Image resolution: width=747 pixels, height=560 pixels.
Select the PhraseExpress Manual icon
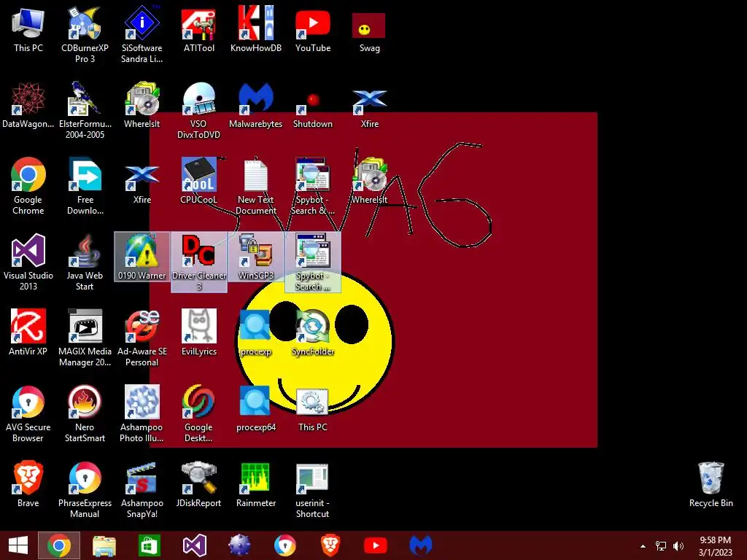85,489
